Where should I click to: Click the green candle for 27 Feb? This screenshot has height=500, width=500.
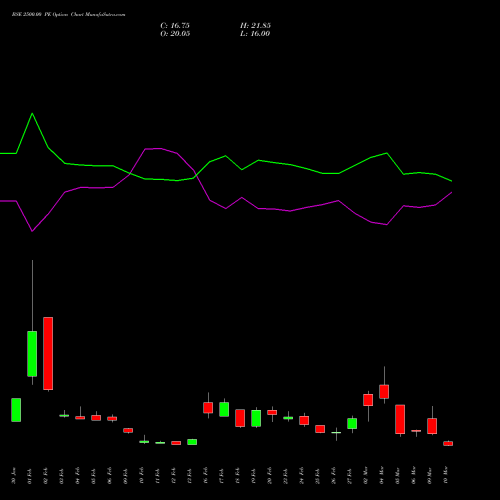click(352, 423)
